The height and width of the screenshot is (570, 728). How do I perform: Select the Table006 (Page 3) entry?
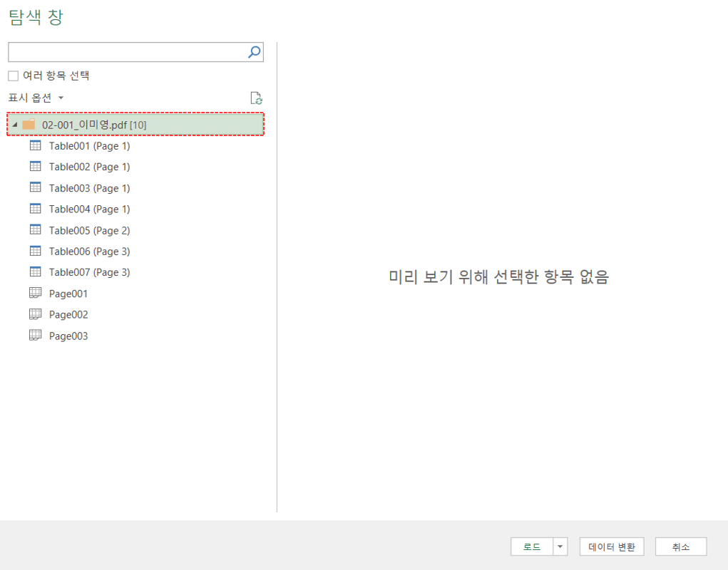[x=89, y=251]
